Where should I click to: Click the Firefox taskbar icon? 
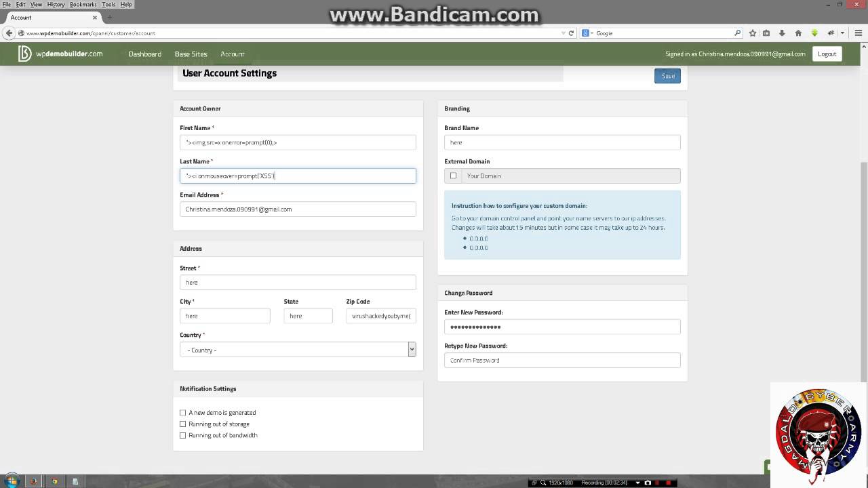coord(34,481)
